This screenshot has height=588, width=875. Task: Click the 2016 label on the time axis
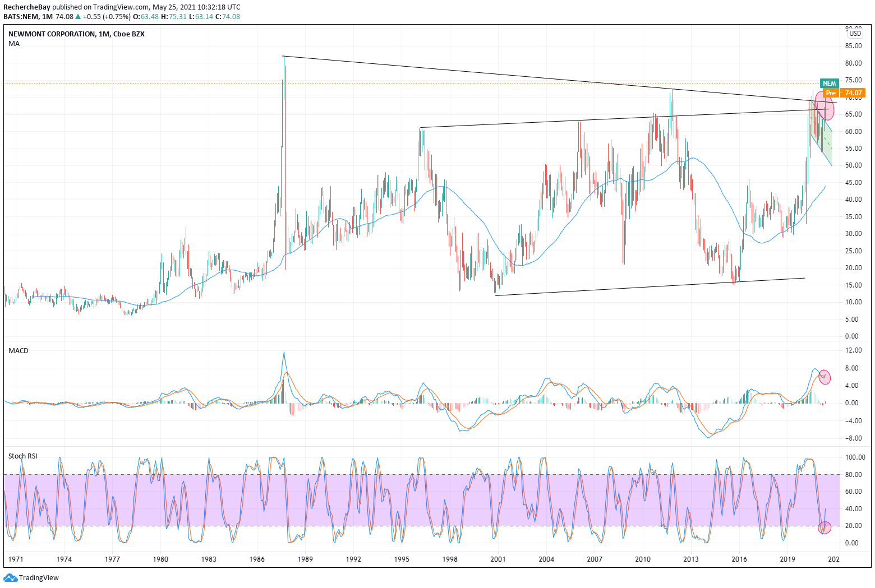(x=739, y=559)
